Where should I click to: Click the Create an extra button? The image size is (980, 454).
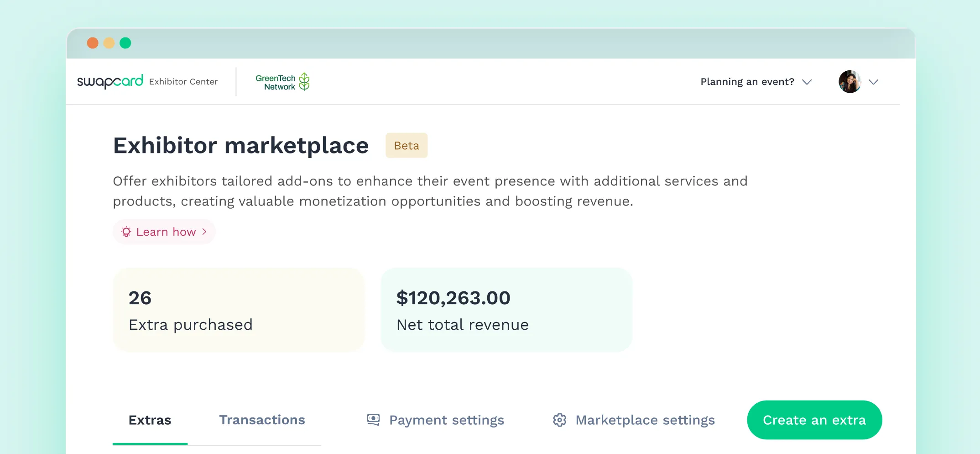click(814, 420)
